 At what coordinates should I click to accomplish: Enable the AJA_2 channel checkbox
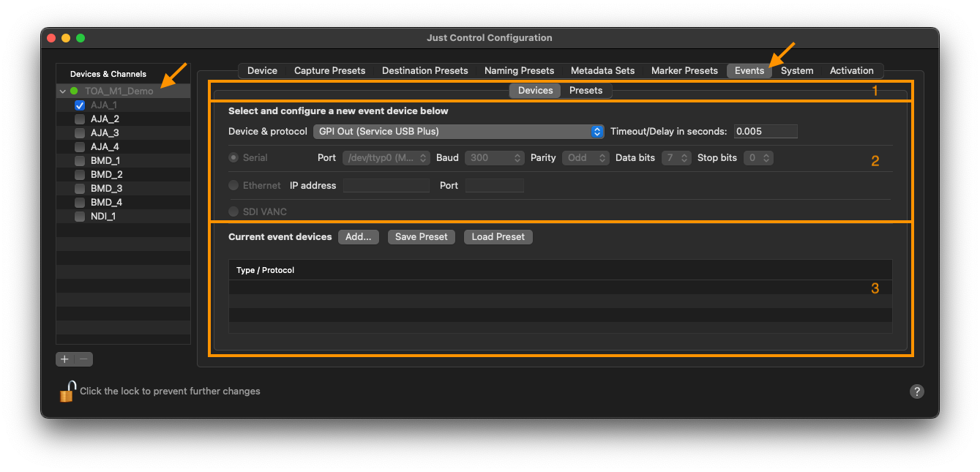80,119
